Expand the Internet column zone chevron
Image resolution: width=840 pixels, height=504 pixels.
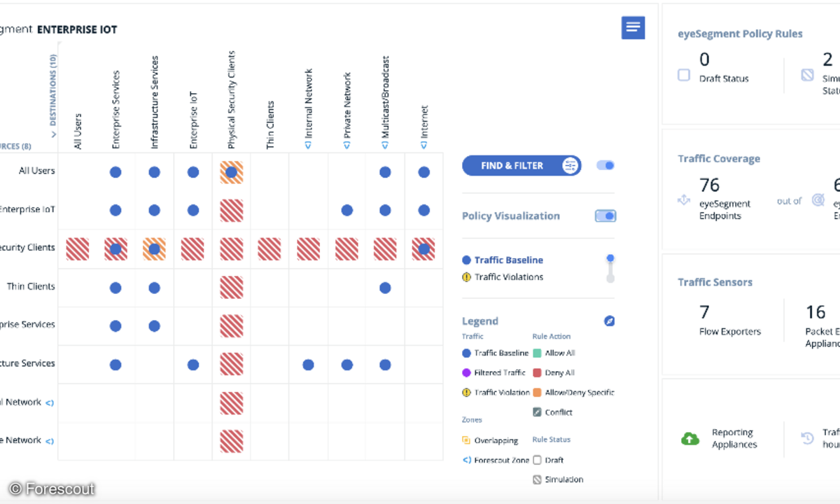(423, 145)
